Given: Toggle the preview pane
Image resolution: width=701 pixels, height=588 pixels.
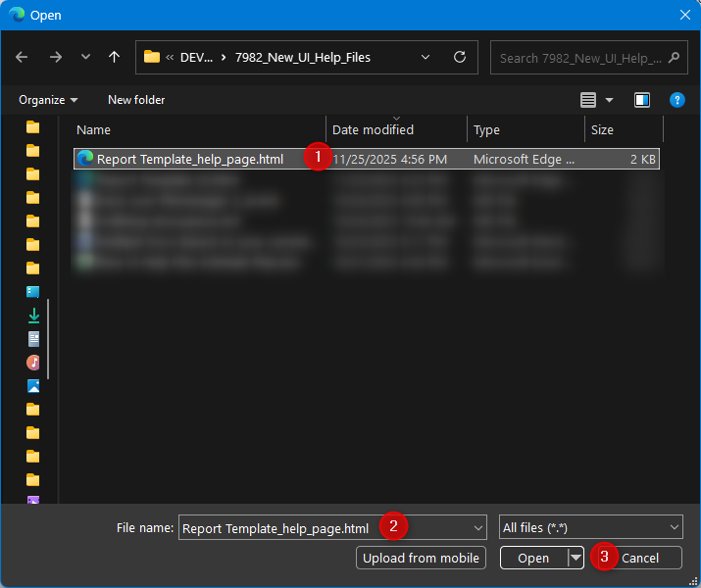Looking at the screenshot, I should click(x=642, y=100).
